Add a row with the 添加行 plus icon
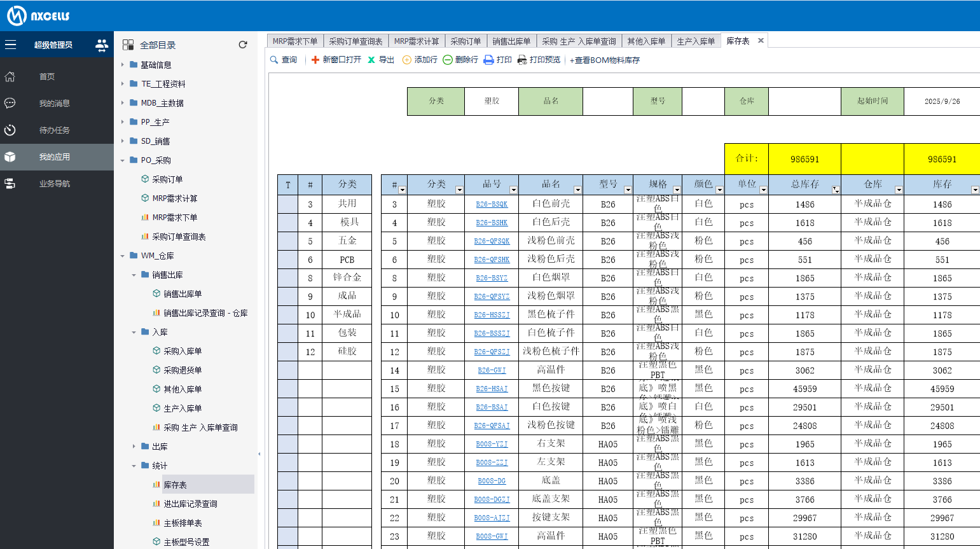Screen dimensions: 980x549 click(x=422, y=60)
